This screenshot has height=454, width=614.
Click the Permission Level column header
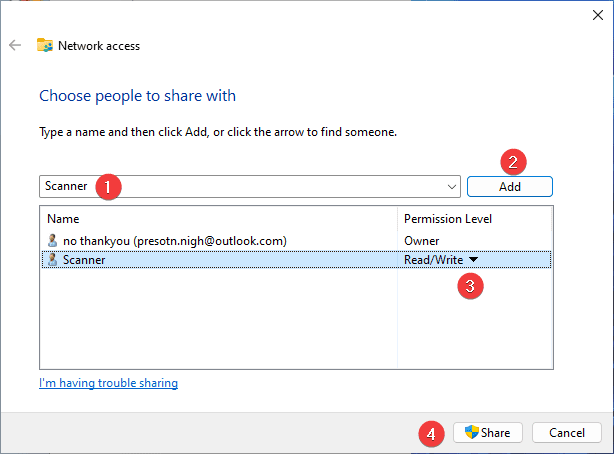pyautogui.click(x=447, y=218)
